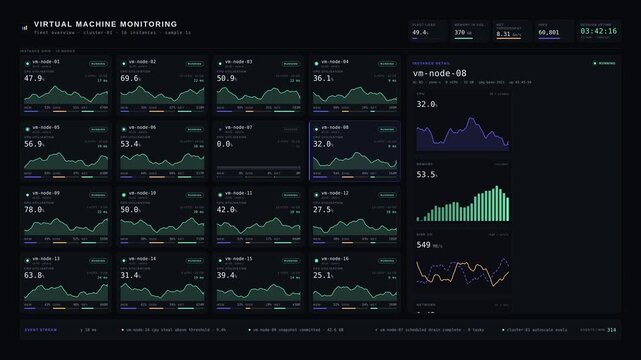The width and height of the screenshot is (641, 360).
Task: Click the cluster-01 autoscale event entry
Action: [535, 330]
